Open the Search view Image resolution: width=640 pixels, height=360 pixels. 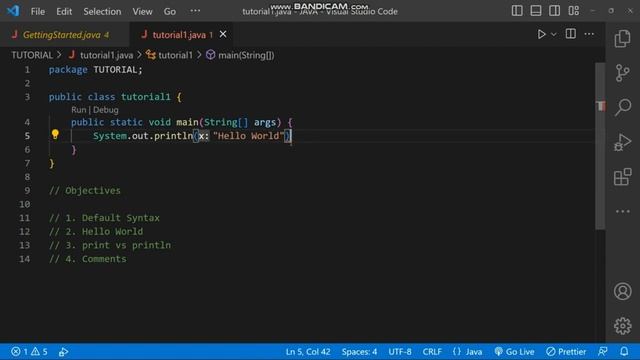623,107
